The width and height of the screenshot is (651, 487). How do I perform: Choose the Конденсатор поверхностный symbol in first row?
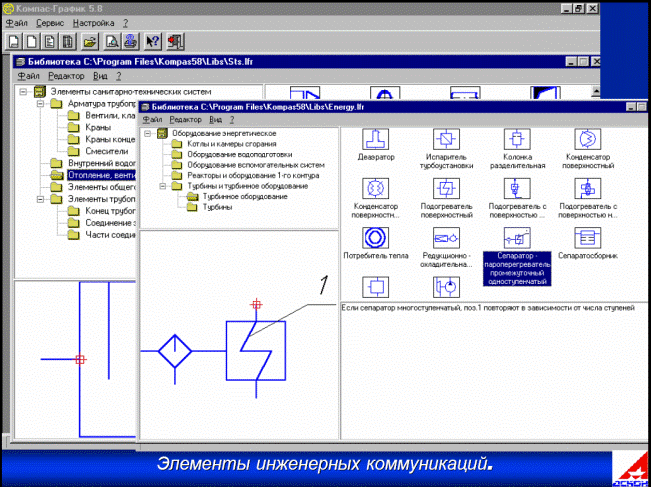coord(587,139)
